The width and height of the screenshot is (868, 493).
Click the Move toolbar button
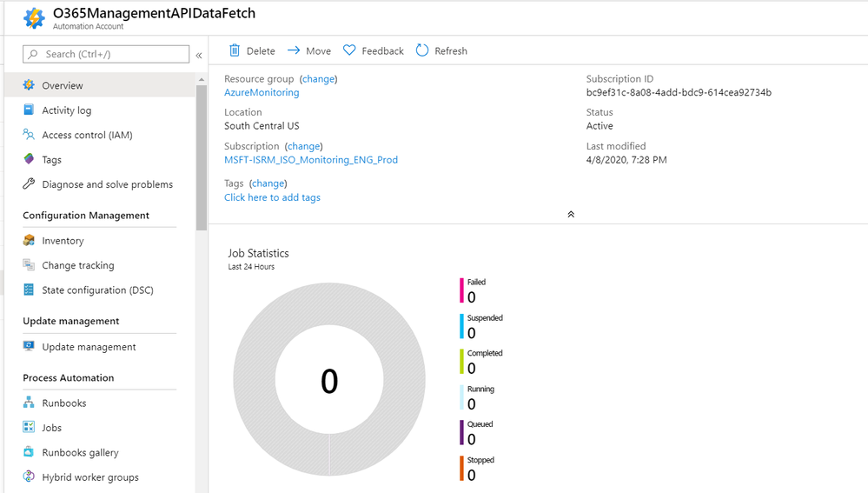309,51
